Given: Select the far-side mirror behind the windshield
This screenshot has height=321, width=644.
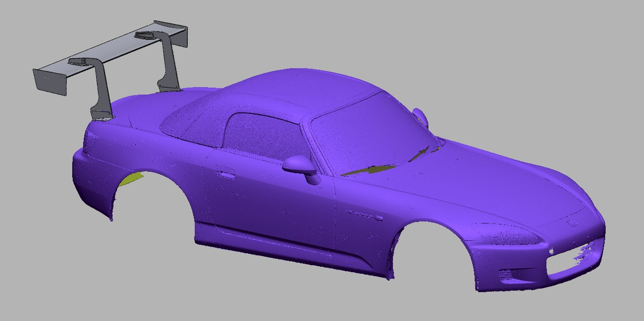Looking at the screenshot, I should click(421, 117).
